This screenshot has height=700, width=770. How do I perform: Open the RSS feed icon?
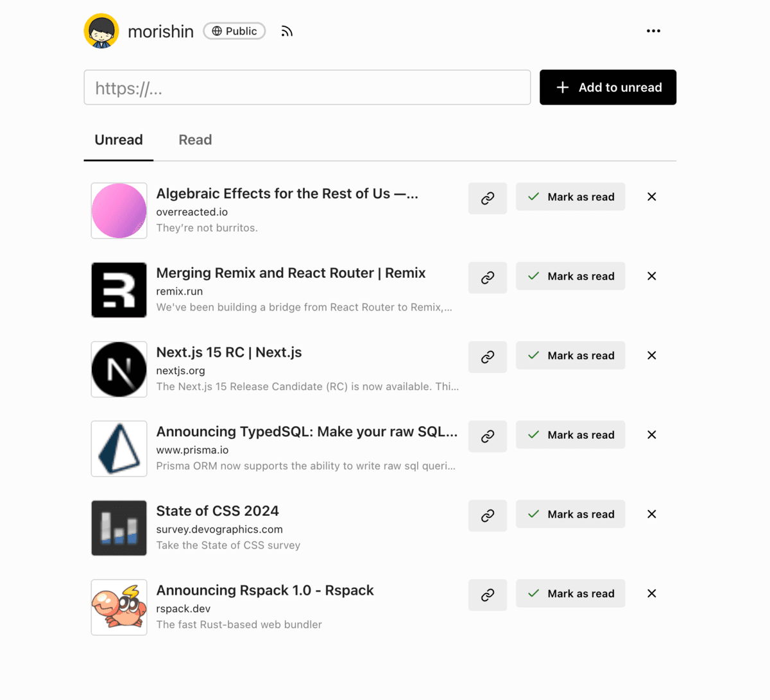point(287,31)
